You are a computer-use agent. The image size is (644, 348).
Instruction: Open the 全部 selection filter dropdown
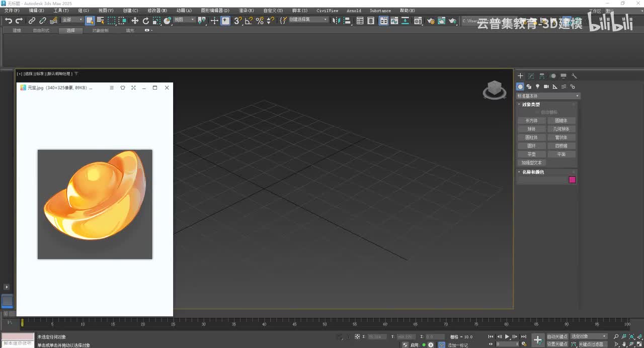(x=72, y=20)
